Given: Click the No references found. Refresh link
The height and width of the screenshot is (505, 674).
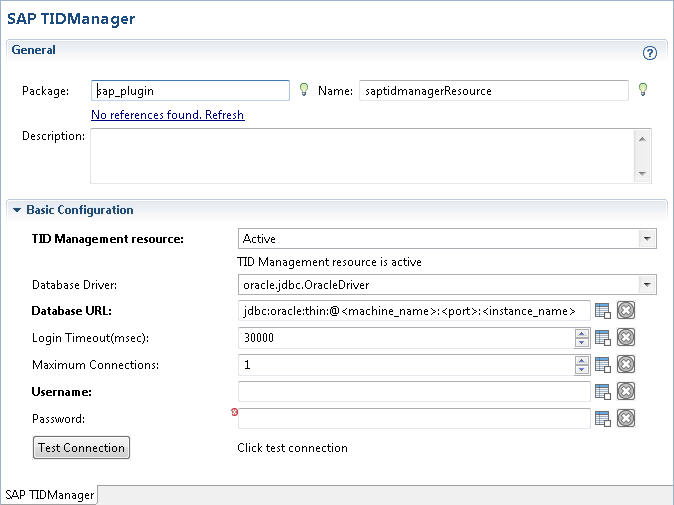Looking at the screenshot, I should coord(167,115).
